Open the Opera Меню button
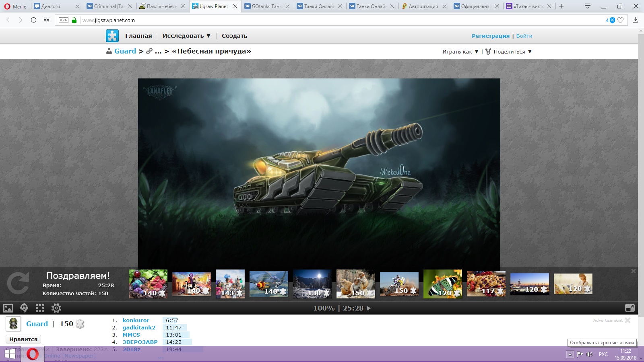This screenshot has width=644, height=362. tap(15, 6)
